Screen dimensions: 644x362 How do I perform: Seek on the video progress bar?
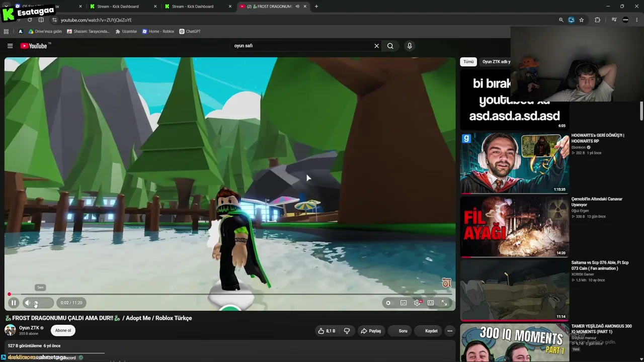point(230,294)
